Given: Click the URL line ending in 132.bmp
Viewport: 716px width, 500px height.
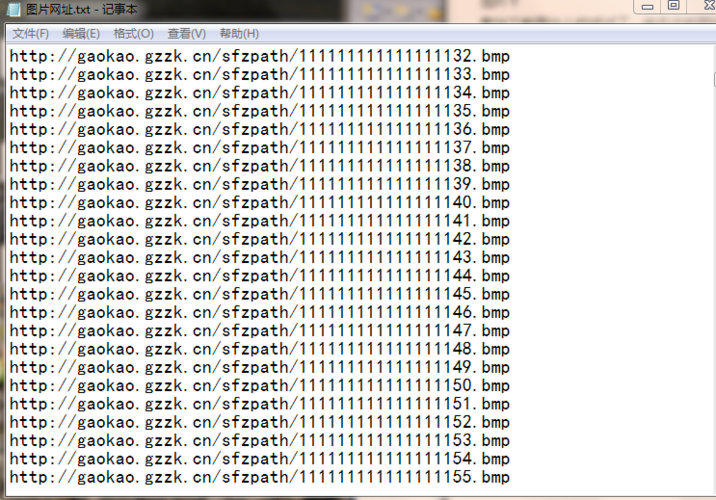Looking at the screenshot, I should (x=259, y=56).
